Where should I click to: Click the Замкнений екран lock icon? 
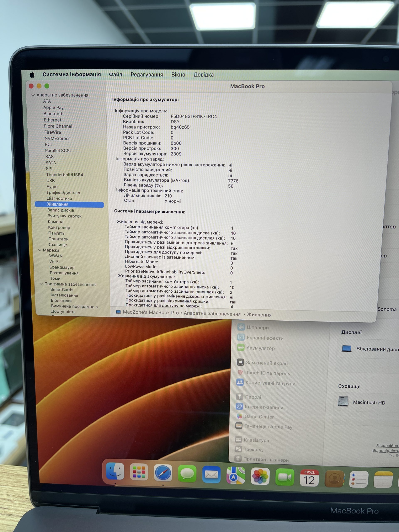[x=240, y=362]
